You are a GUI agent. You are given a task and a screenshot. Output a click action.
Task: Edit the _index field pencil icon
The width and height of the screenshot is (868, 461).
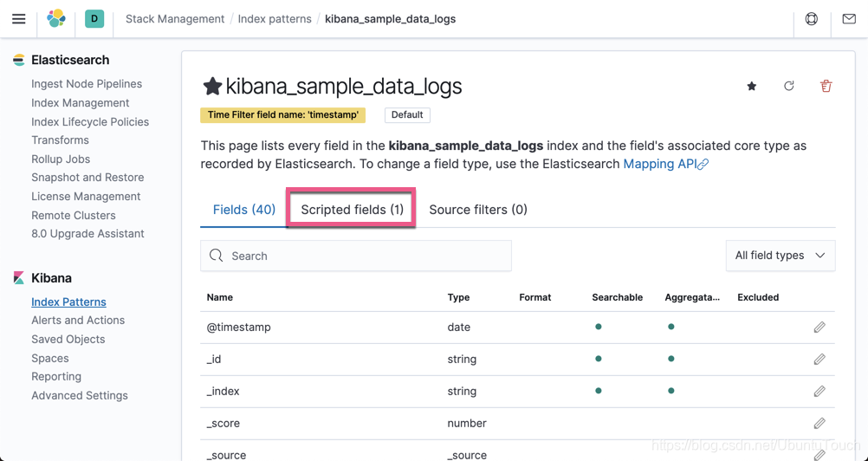(819, 392)
